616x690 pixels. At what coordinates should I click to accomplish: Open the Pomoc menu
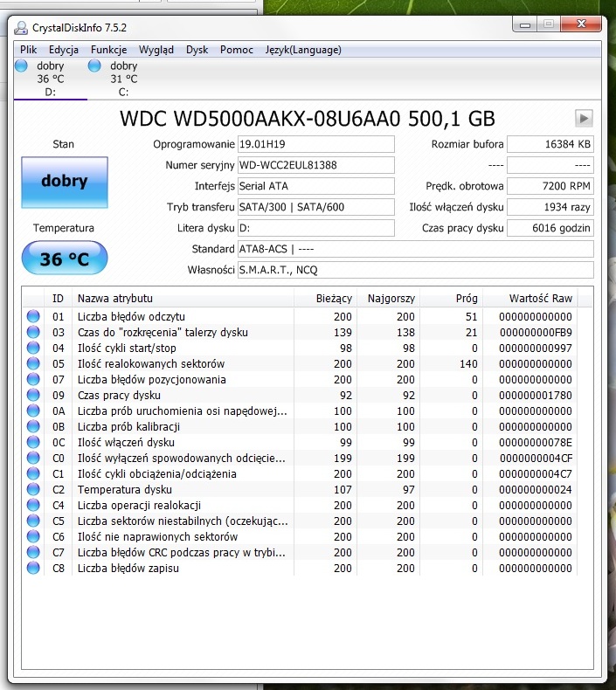[x=237, y=50]
